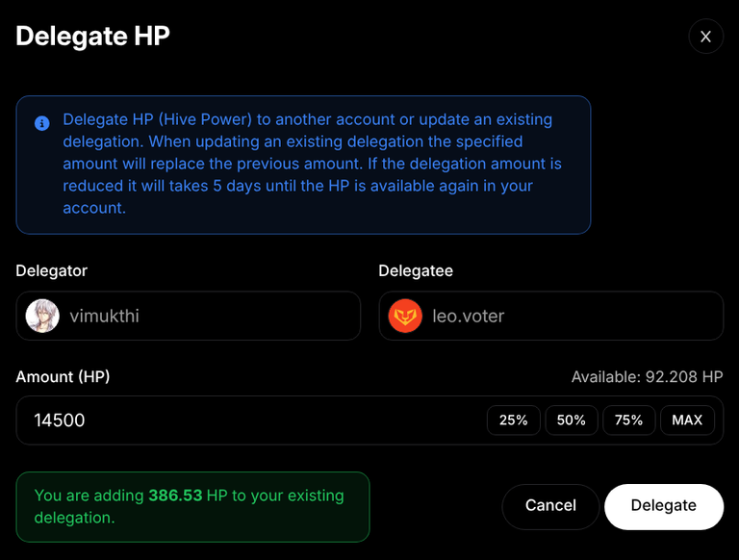This screenshot has width=739, height=560.
Task: Use the MAX amount button
Action: pyautogui.click(x=687, y=420)
